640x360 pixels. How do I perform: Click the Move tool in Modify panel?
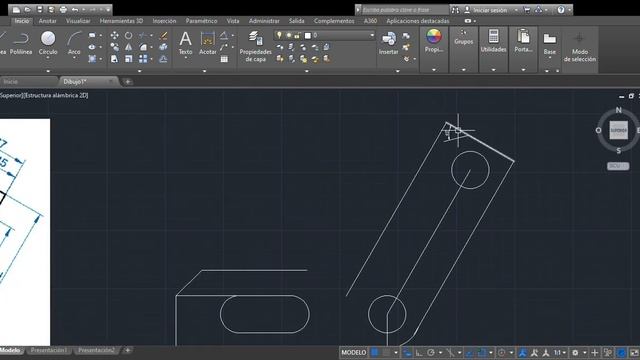114,36
